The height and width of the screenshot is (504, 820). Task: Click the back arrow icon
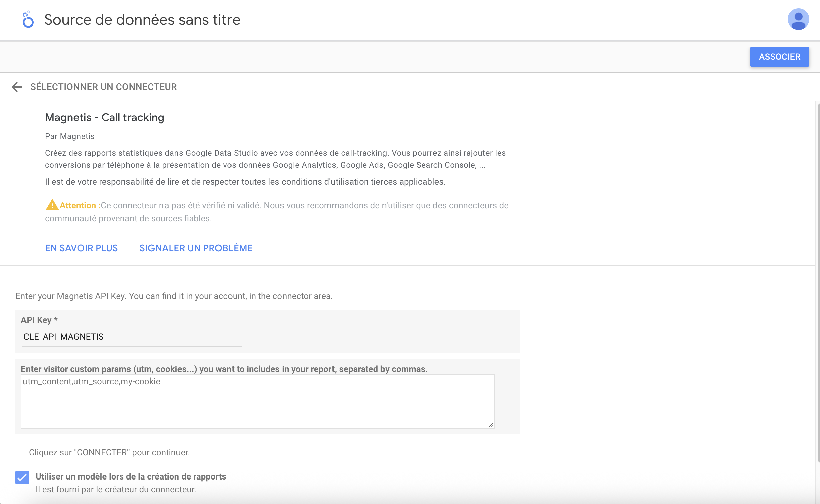pyautogui.click(x=16, y=87)
